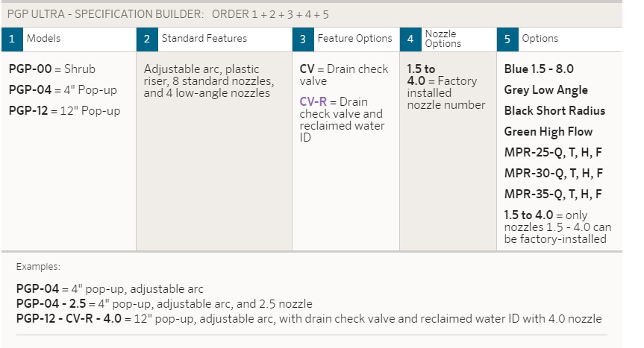
Task: Select the Feature Options column header
Action: (x=355, y=38)
